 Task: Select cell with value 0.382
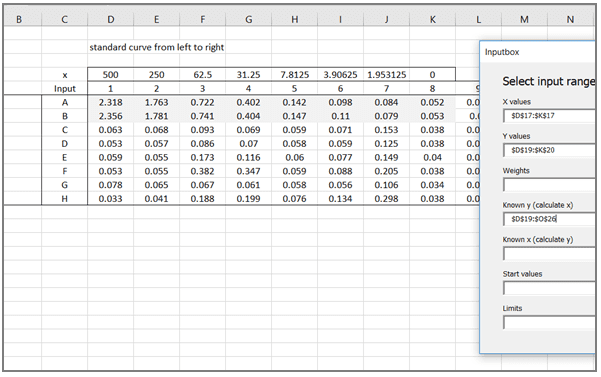pos(202,171)
